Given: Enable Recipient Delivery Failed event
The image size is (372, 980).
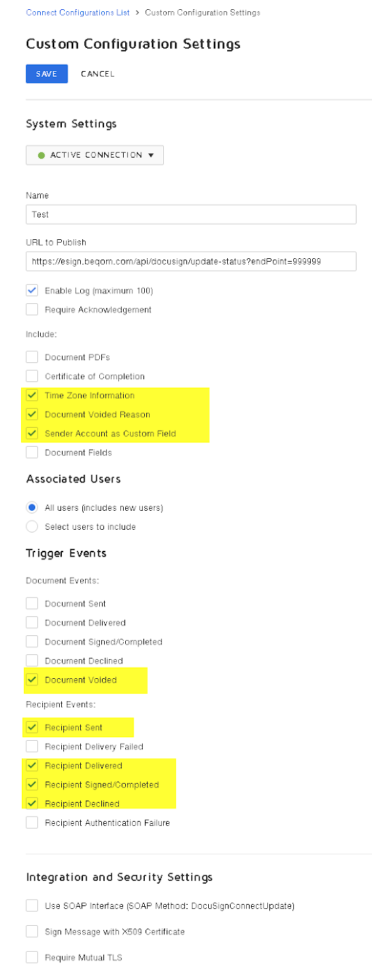Looking at the screenshot, I should [x=32, y=746].
